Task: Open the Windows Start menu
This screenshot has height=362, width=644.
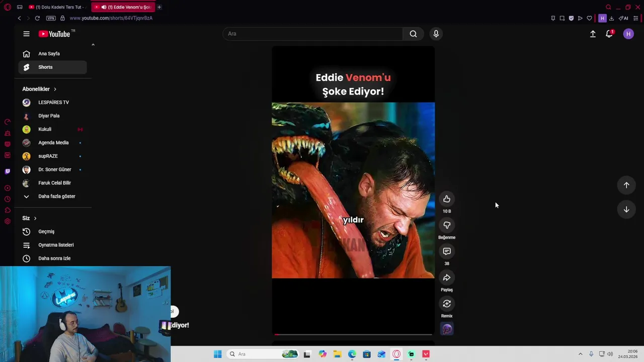Action: (217, 354)
